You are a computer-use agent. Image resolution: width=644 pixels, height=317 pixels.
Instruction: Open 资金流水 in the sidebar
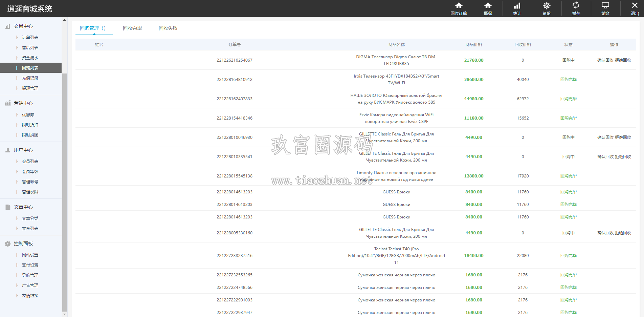point(30,58)
